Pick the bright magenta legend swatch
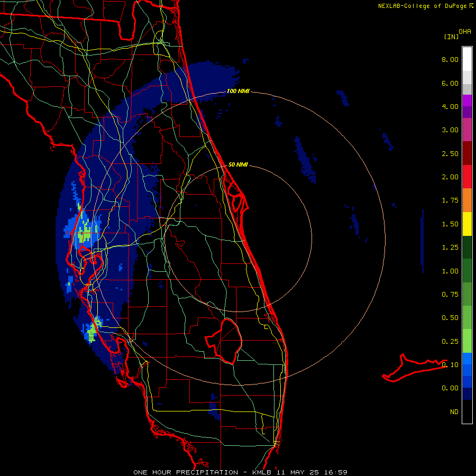The width and height of the screenshot is (476, 476). (467, 100)
